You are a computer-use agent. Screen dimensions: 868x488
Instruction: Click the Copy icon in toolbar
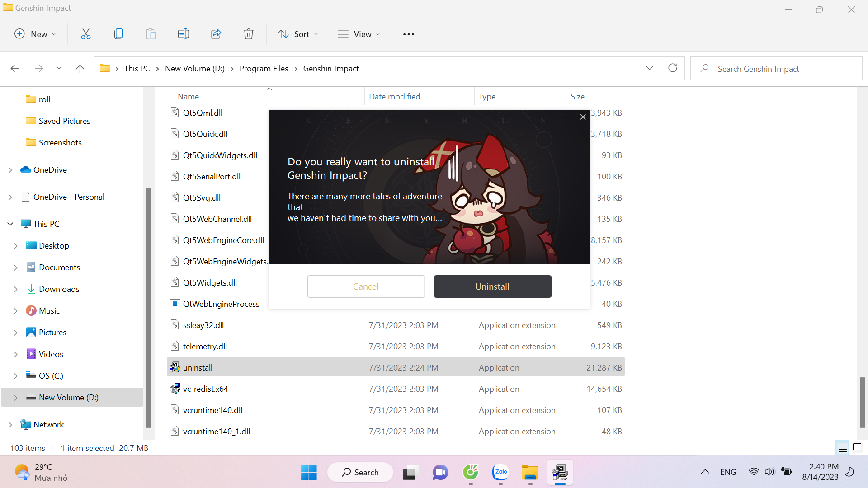tap(118, 34)
